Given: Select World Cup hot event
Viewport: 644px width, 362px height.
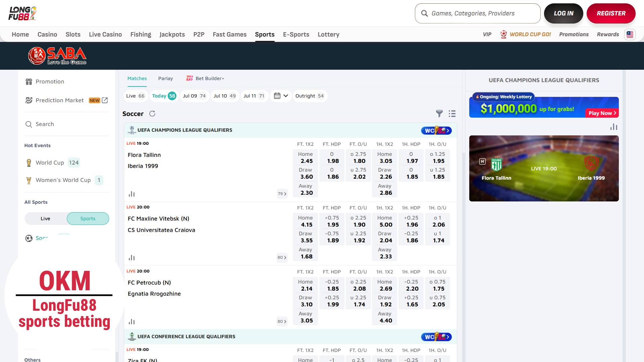Looking at the screenshot, I should coord(53,163).
